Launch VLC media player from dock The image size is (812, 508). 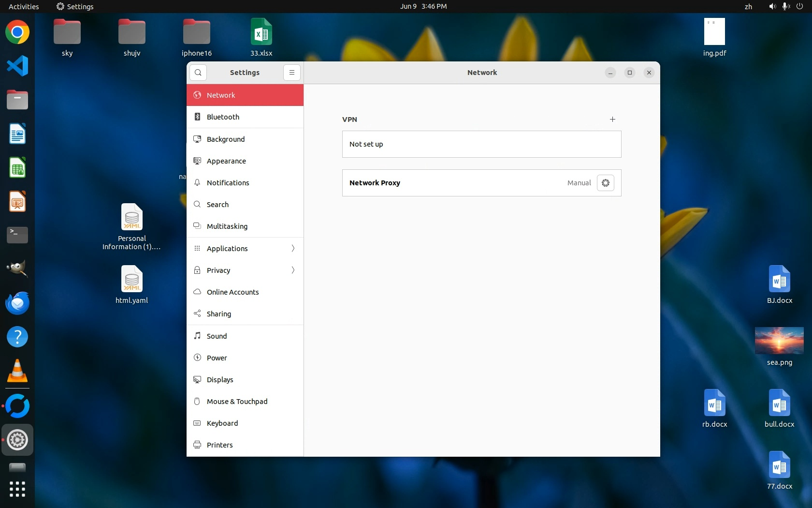tap(17, 371)
